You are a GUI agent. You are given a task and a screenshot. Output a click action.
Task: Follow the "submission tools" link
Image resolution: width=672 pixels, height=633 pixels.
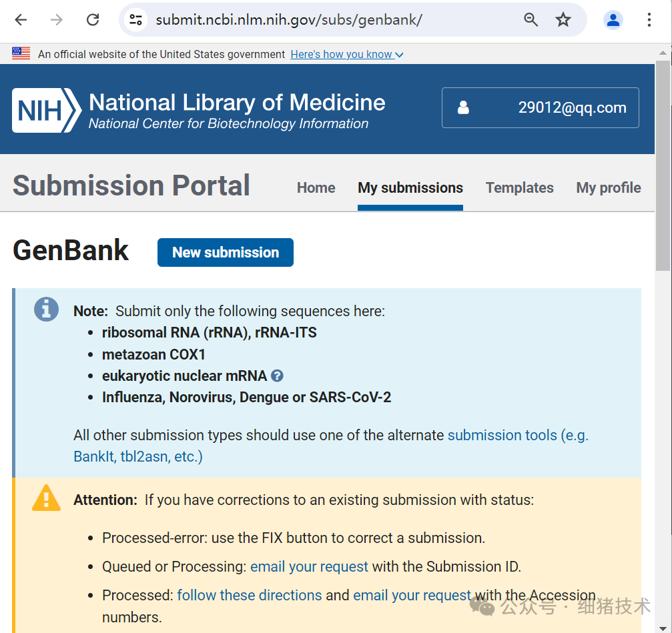click(502, 435)
